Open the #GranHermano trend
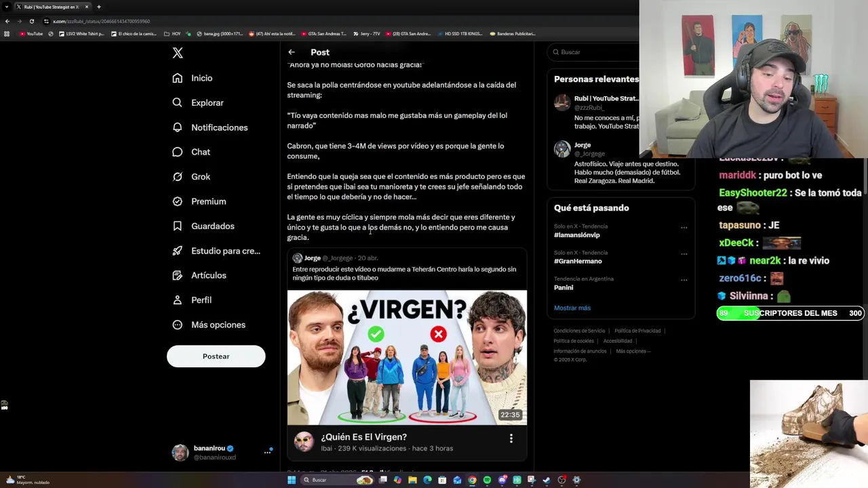The height and width of the screenshot is (488, 868). click(578, 261)
